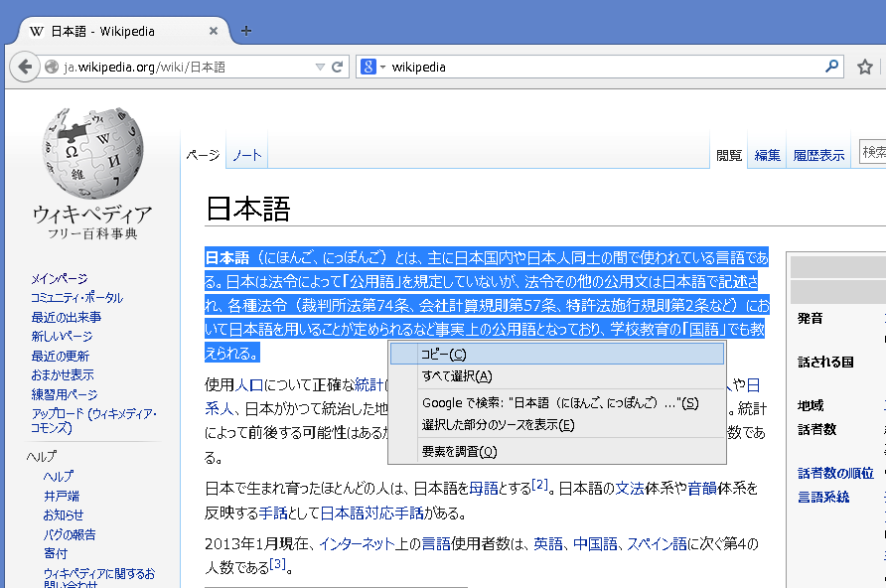Open footnote reference [2]
Viewport: 886px width, 588px height.
[539, 484]
